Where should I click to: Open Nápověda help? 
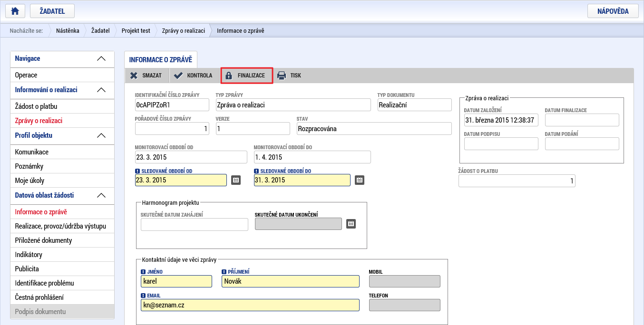pos(613,11)
